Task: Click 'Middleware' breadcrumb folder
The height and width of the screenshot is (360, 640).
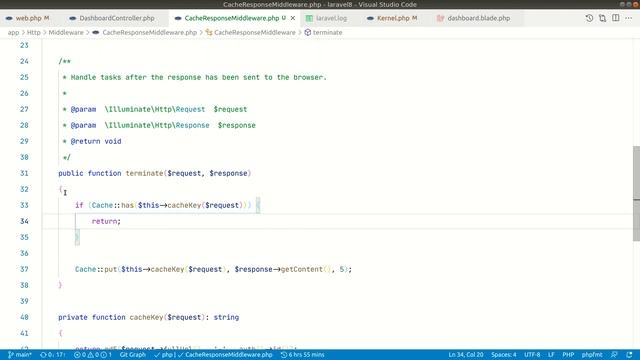Action: click(66, 32)
